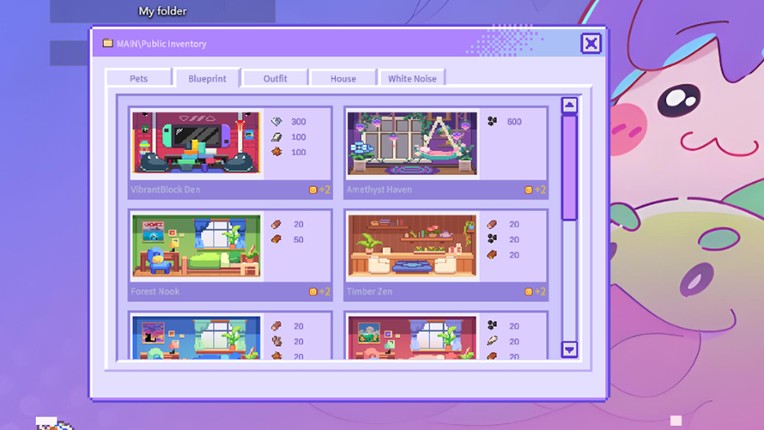Screen dimensions: 764x430
Task: Select the VibrantBlock Den blueprint thumbnail
Action: click(196, 144)
